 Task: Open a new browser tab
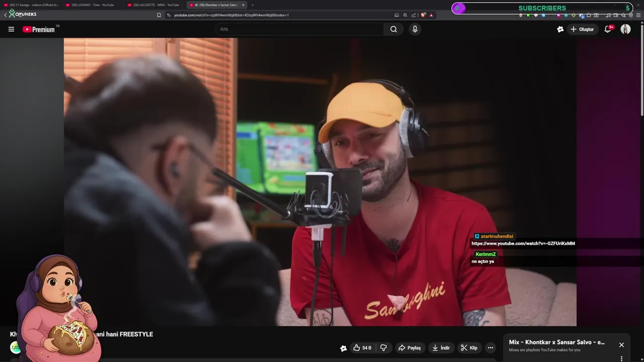(253, 5)
